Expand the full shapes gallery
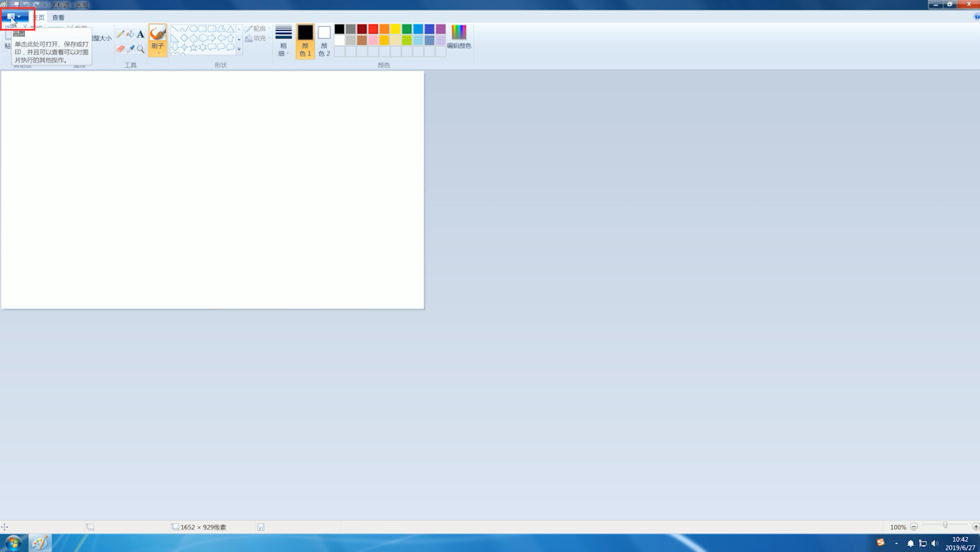This screenshot has height=552, width=980. tap(239, 50)
